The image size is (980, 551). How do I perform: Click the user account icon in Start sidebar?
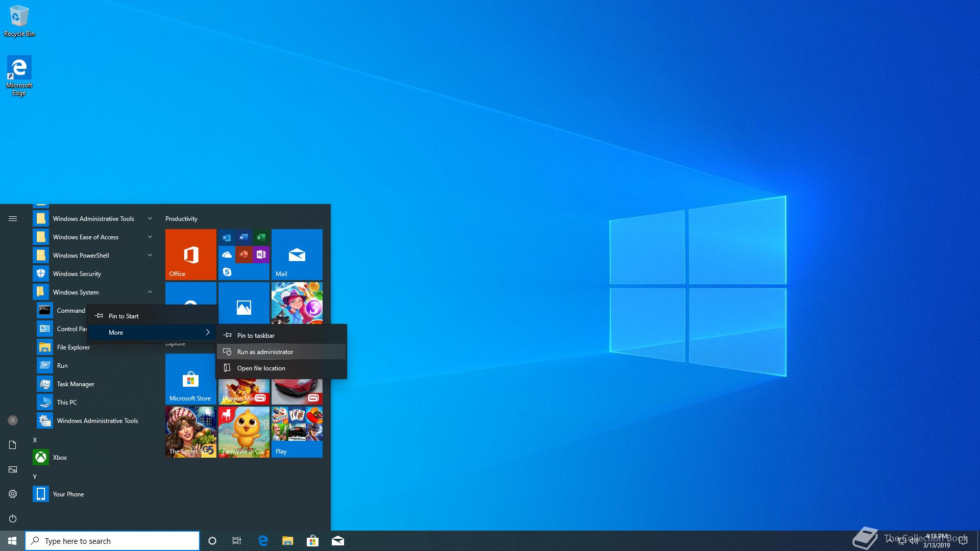13,420
